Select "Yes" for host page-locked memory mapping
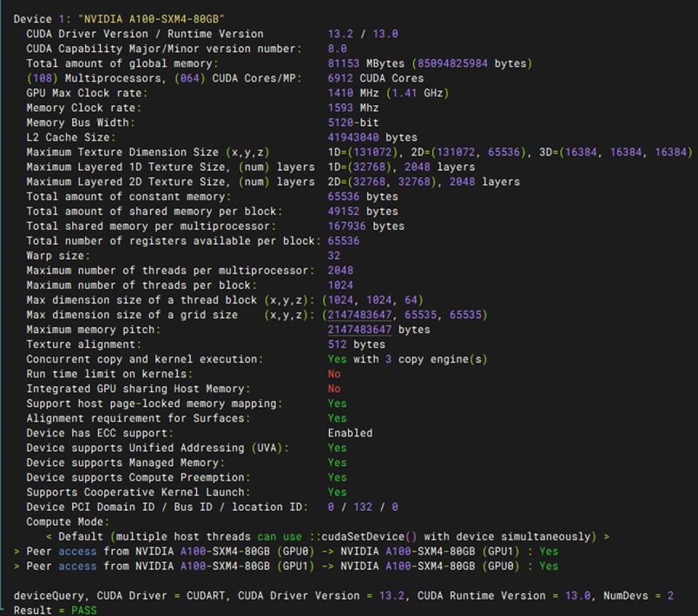Viewport: 698px width, 616px height. click(337, 403)
